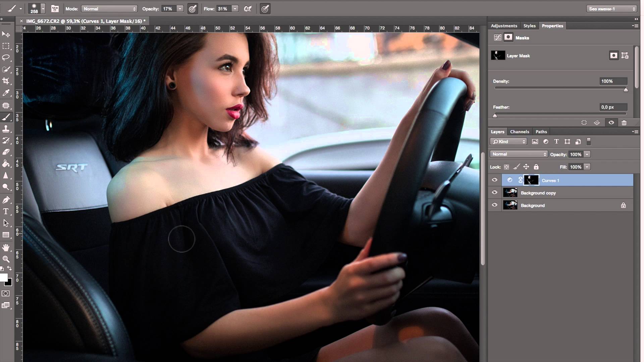Select the pixel mask button
Viewport: 644px width, 362px height.
click(613, 56)
